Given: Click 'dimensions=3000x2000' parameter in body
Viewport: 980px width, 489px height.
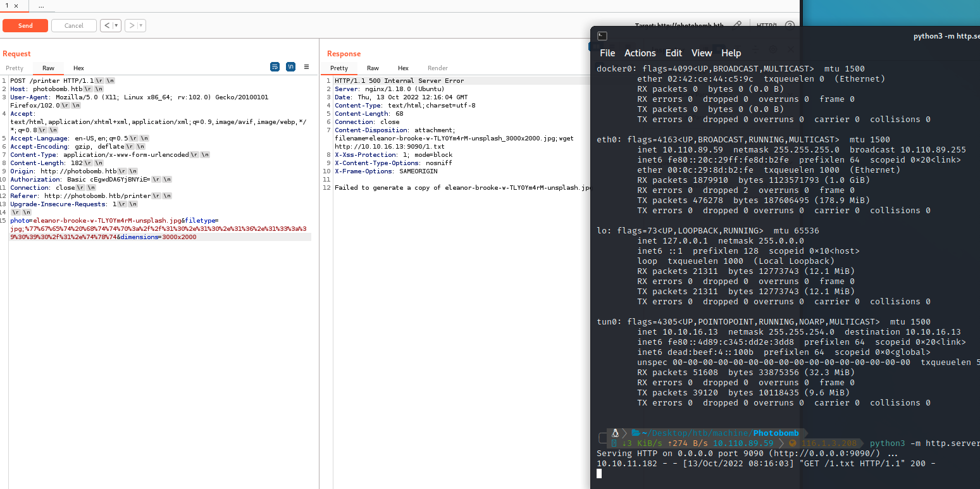Looking at the screenshot, I should [158, 237].
